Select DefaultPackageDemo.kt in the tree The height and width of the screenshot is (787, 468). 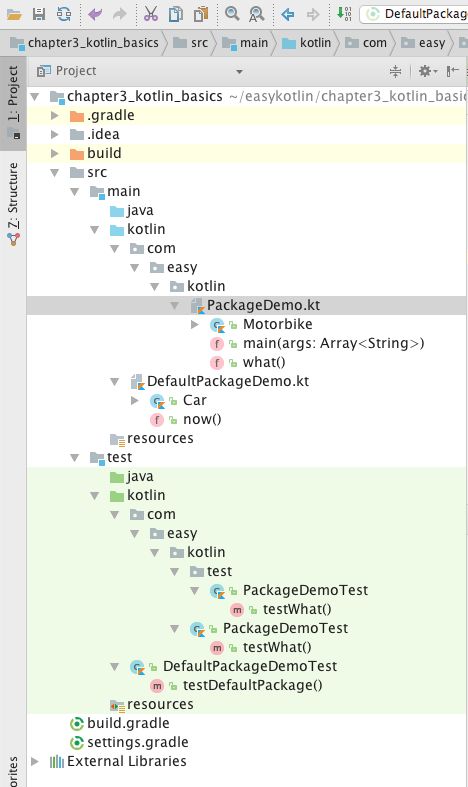(x=219, y=381)
